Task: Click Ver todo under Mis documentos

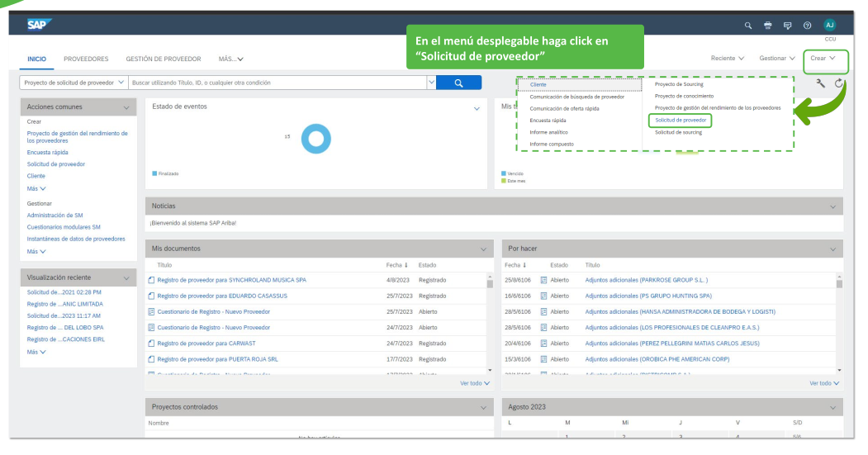Action: pyautogui.click(x=475, y=383)
